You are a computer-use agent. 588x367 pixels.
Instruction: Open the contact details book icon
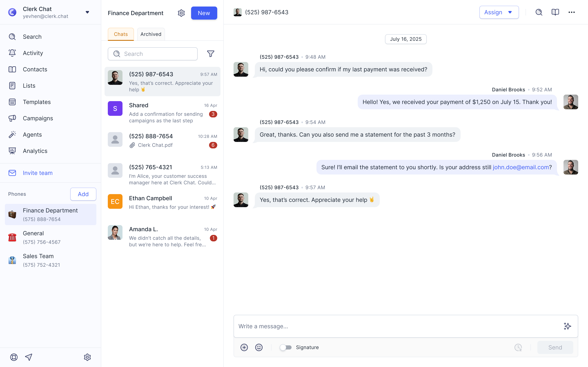pyautogui.click(x=555, y=12)
